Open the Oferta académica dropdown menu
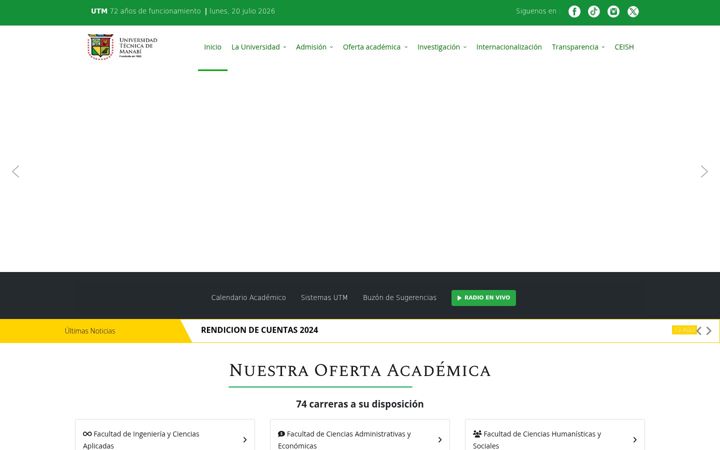 [x=375, y=47]
